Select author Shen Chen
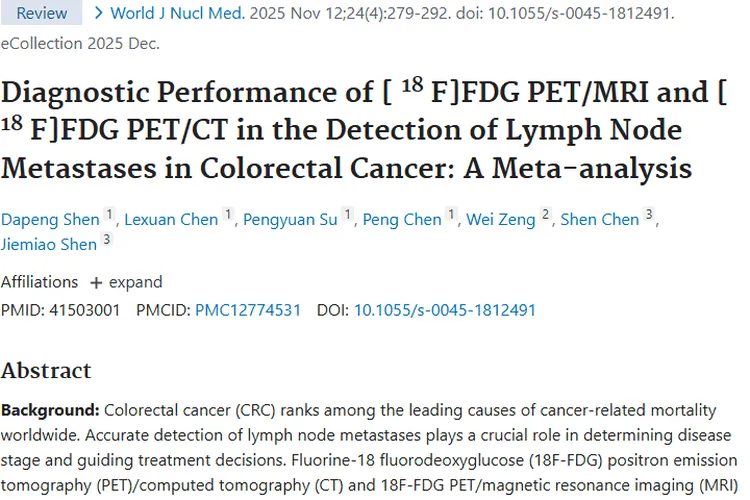 click(x=599, y=220)
